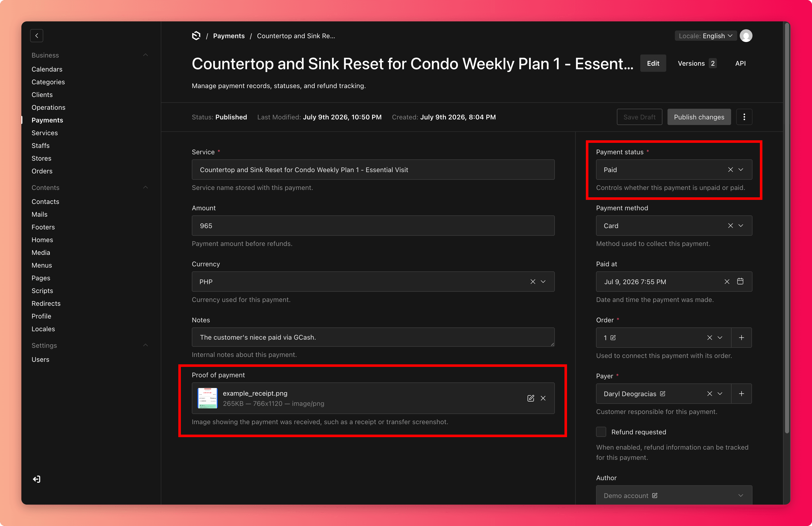Open the Locale English selector
The width and height of the screenshot is (812, 526).
point(705,36)
